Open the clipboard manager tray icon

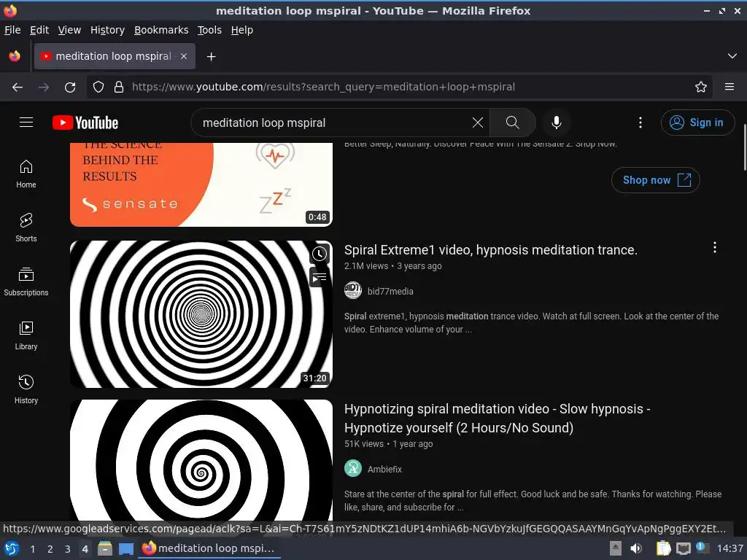(663, 548)
